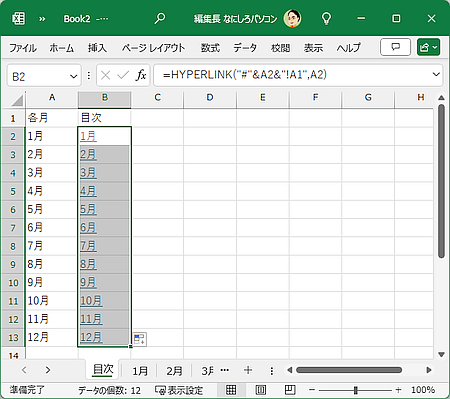This screenshot has height=399, width=450.
Task: Click into the HYPERLINK formula bar
Action: [x=293, y=75]
